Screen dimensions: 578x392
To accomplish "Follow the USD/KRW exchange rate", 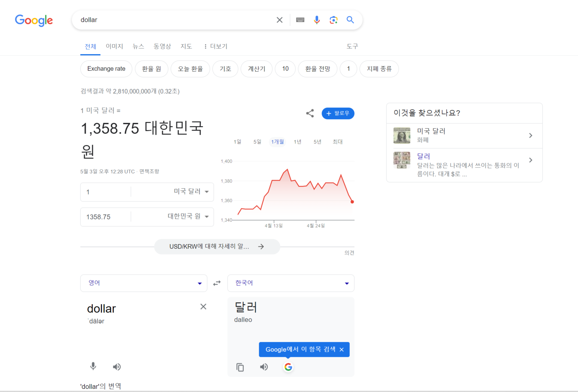I will 338,113.
